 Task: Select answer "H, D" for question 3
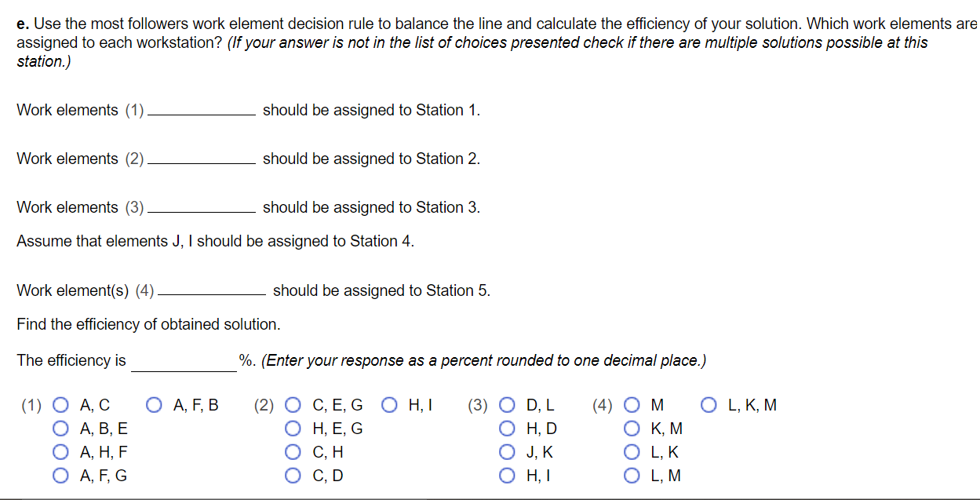pos(507,429)
